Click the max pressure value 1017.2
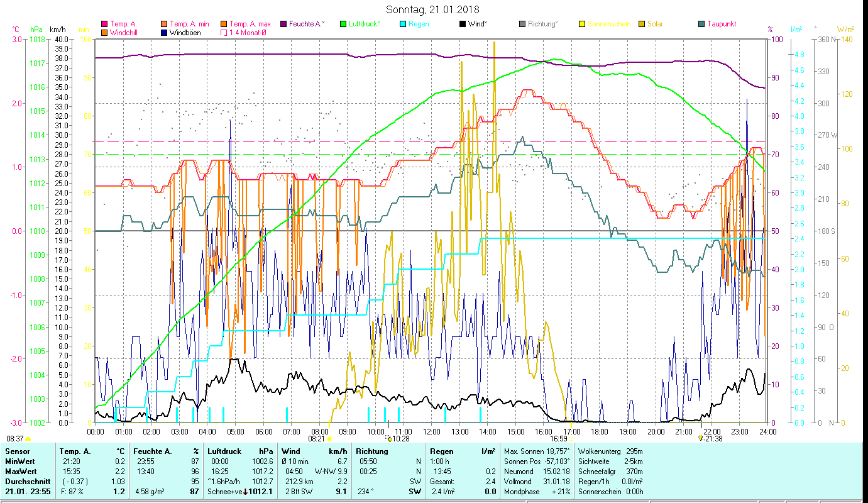This screenshot has width=868, height=503. click(263, 472)
